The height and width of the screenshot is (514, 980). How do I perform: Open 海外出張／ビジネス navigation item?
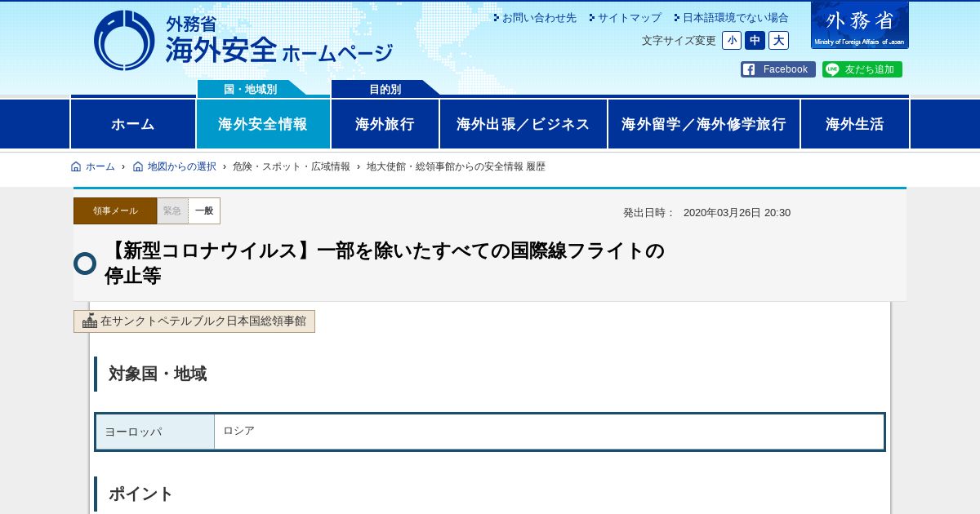point(523,124)
